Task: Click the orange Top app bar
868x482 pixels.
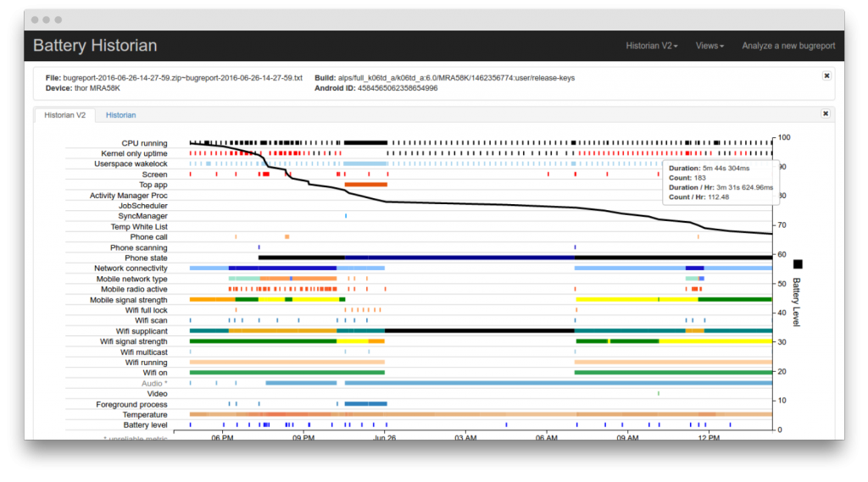Action: tap(365, 184)
